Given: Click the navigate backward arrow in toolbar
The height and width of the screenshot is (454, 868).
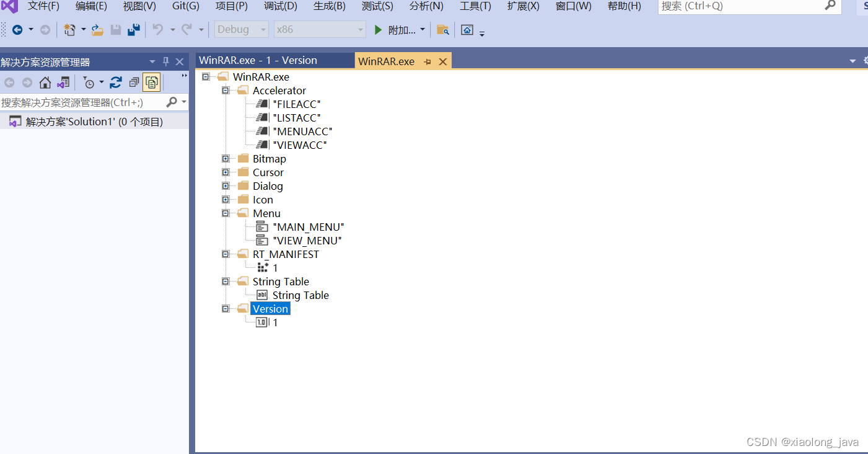Looking at the screenshot, I should [x=17, y=30].
